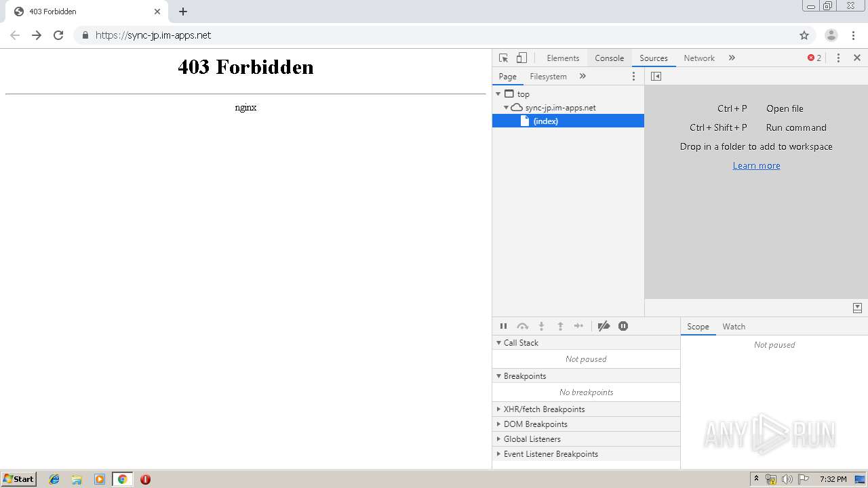Toggle the device toolbar icon

(521, 58)
